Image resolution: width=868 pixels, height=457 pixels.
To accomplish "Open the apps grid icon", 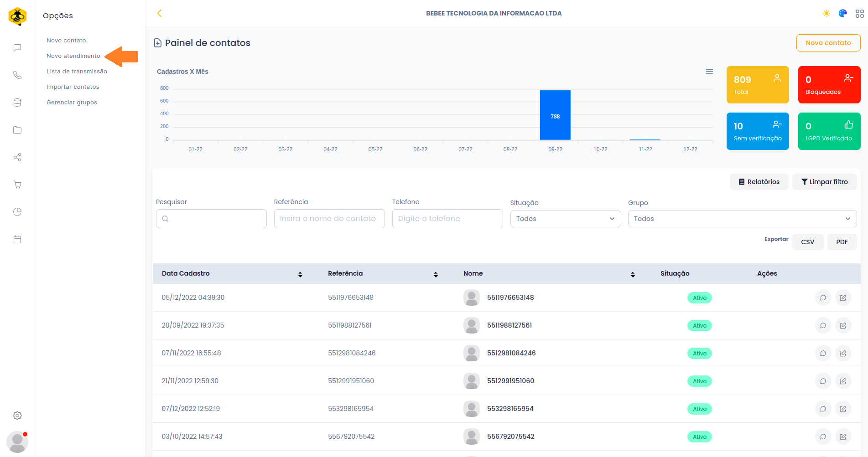I will click(859, 14).
